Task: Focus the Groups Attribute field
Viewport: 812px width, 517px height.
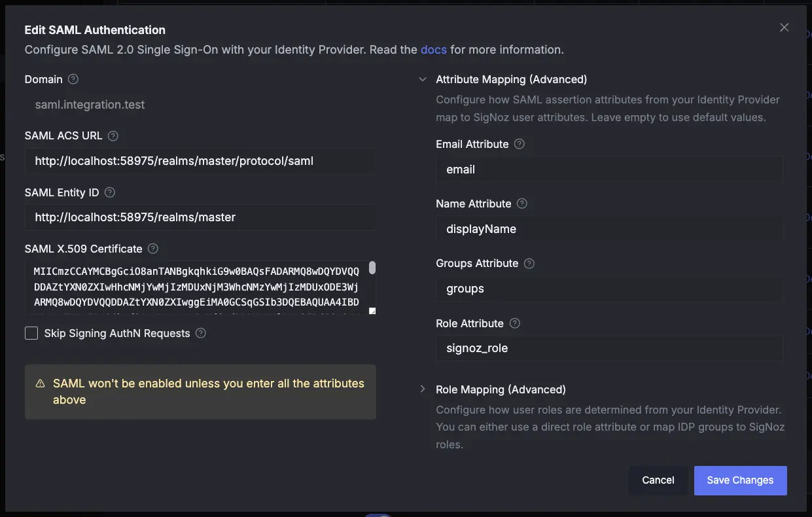Action: point(609,289)
